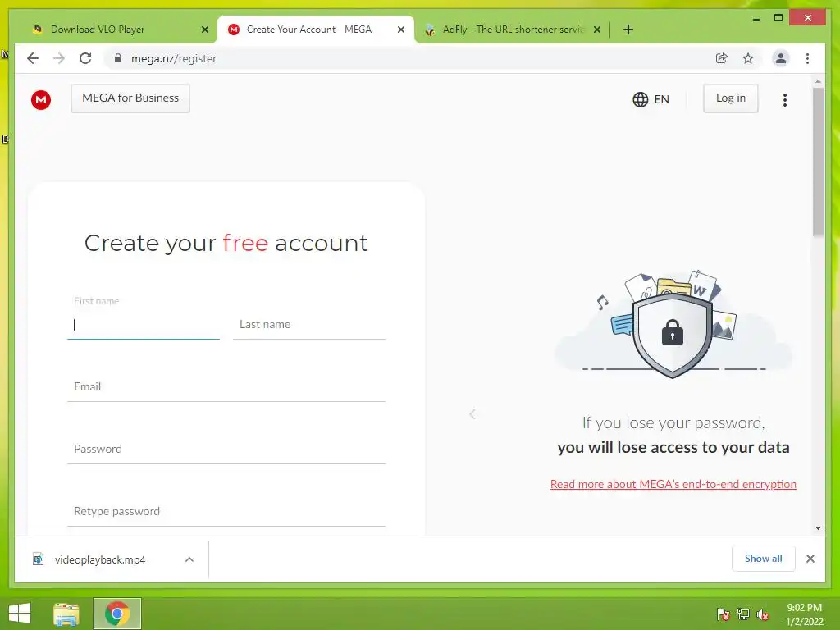This screenshot has height=630, width=840.
Task: Click the network tray icon
Action: tap(743, 614)
